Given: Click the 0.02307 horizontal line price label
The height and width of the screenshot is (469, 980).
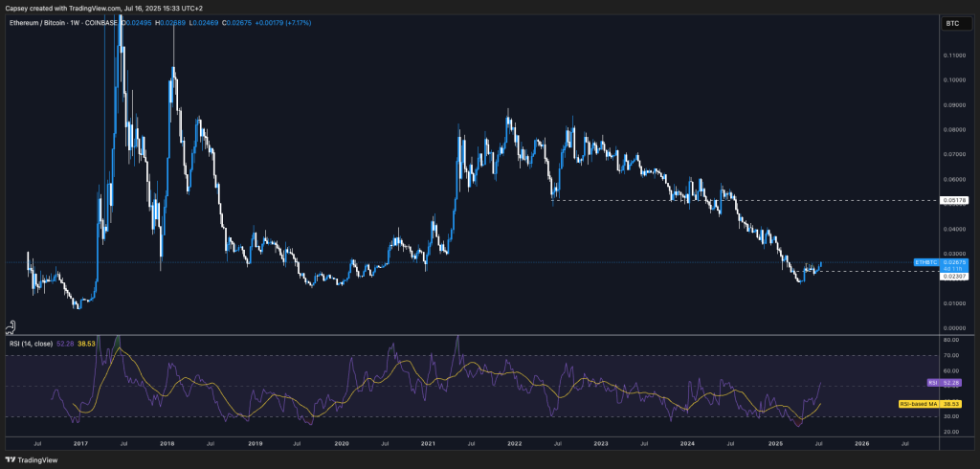Looking at the screenshot, I should click(x=953, y=278).
